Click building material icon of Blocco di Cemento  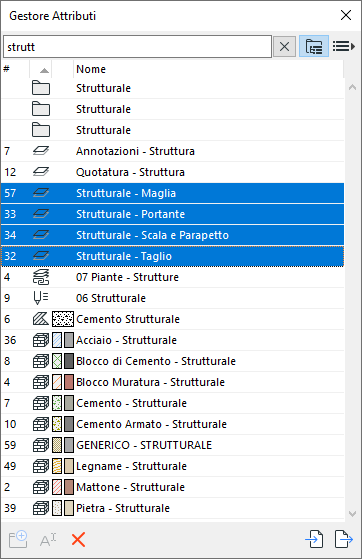click(41, 361)
